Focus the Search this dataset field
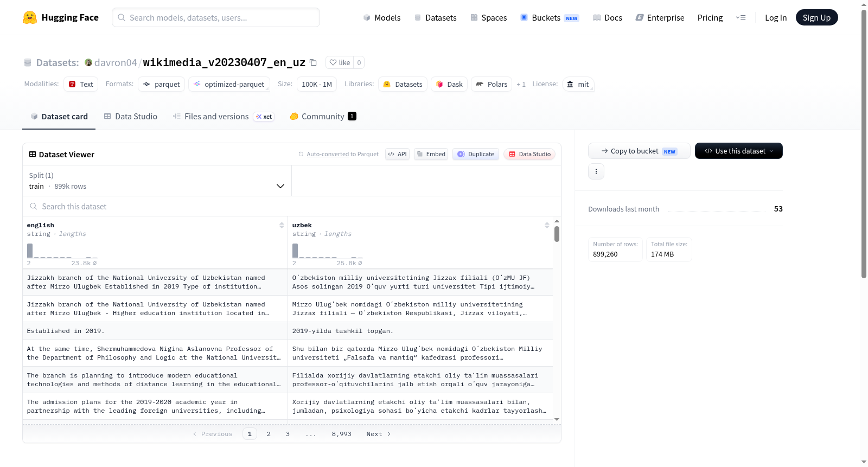This screenshot has height=467, width=868. click(292, 206)
